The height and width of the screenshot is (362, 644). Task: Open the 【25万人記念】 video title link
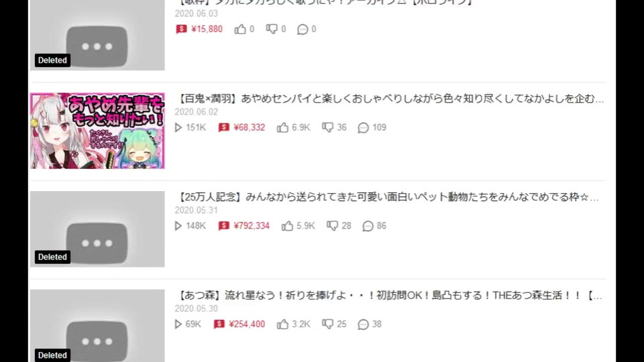point(386,197)
